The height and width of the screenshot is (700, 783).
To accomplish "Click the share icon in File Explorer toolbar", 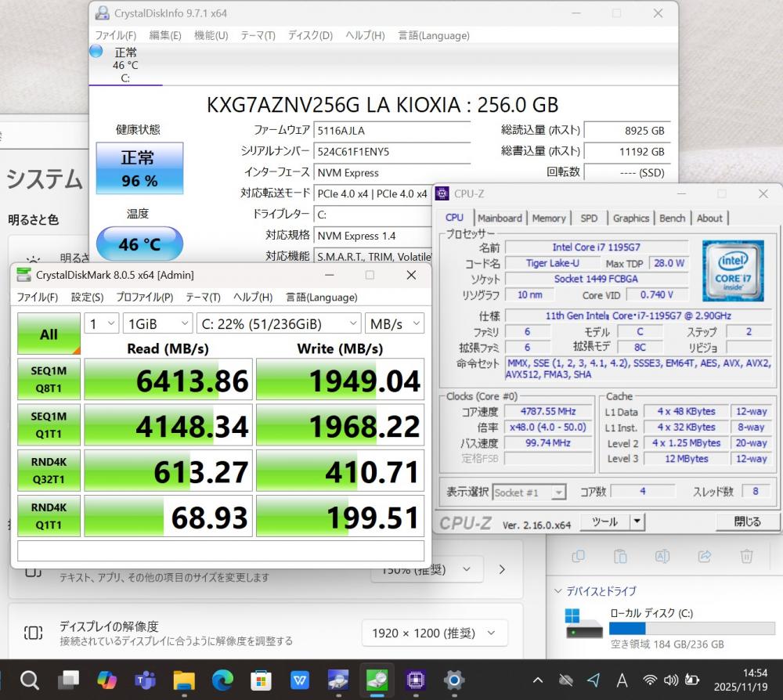I will point(704,556).
